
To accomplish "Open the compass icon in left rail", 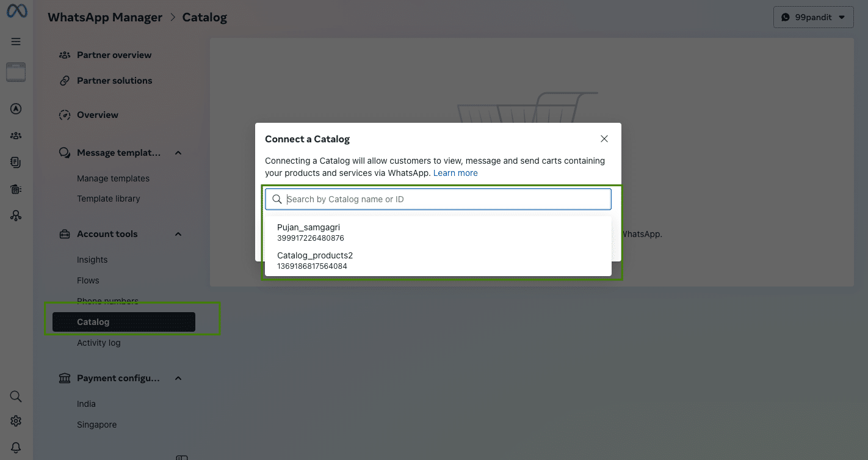I will pyautogui.click(x=16, y=109).
